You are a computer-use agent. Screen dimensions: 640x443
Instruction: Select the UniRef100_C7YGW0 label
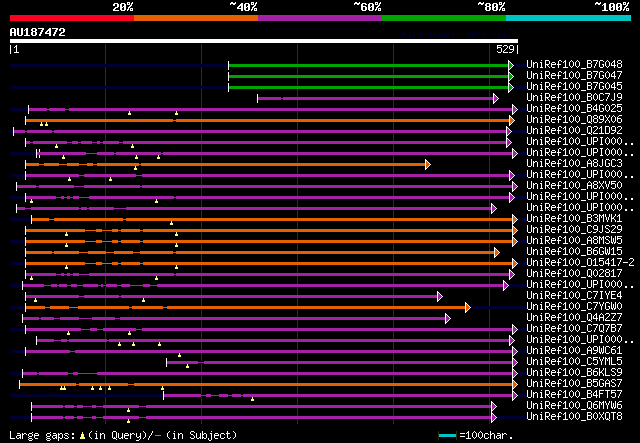pos(574,307)
